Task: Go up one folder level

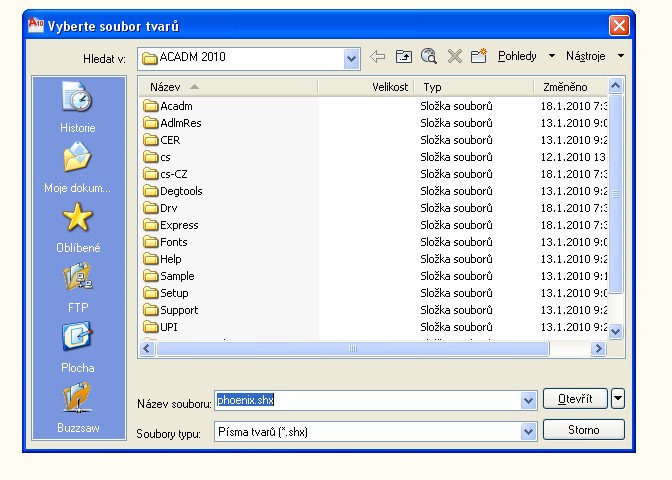Action: click(403, 57)
